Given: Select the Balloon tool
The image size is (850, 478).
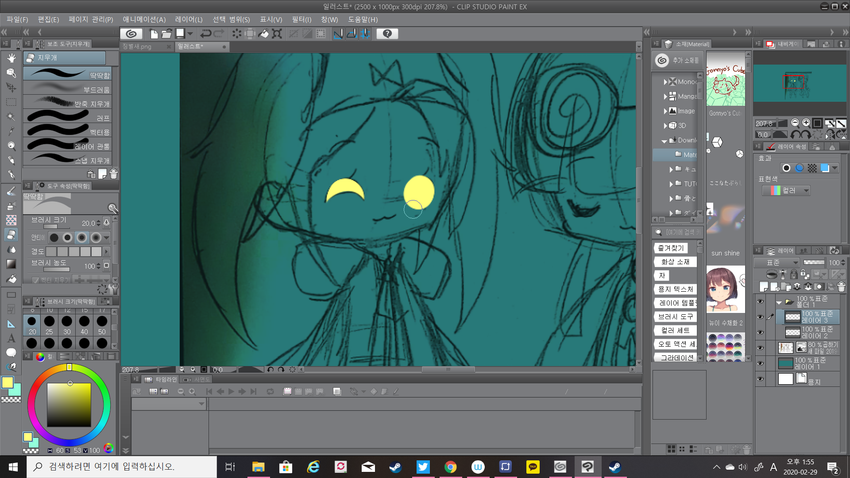Looking at the screenshot, I should 11,353.
